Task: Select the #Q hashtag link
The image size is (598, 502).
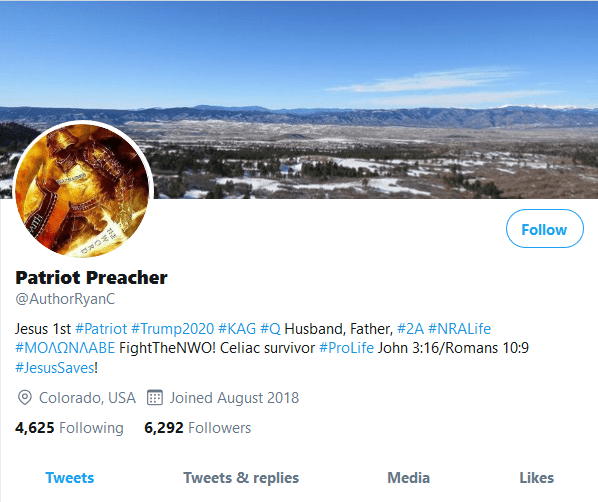Action: (x=270, y=328)
